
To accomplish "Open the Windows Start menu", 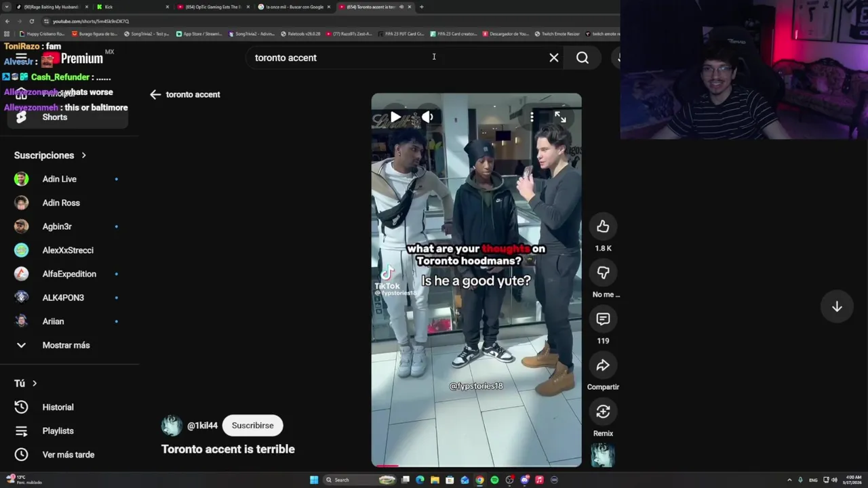I will [314, 480].
